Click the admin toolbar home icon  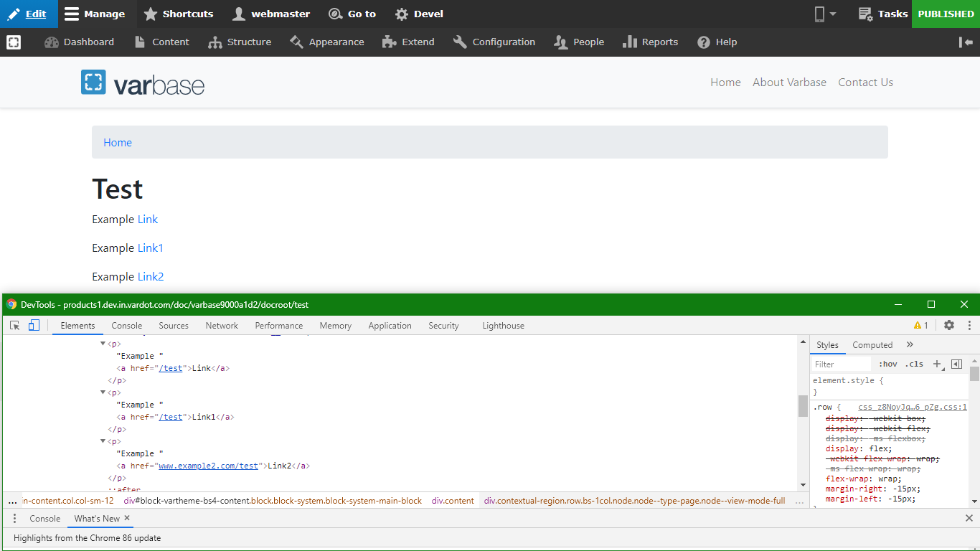point(14,42)
